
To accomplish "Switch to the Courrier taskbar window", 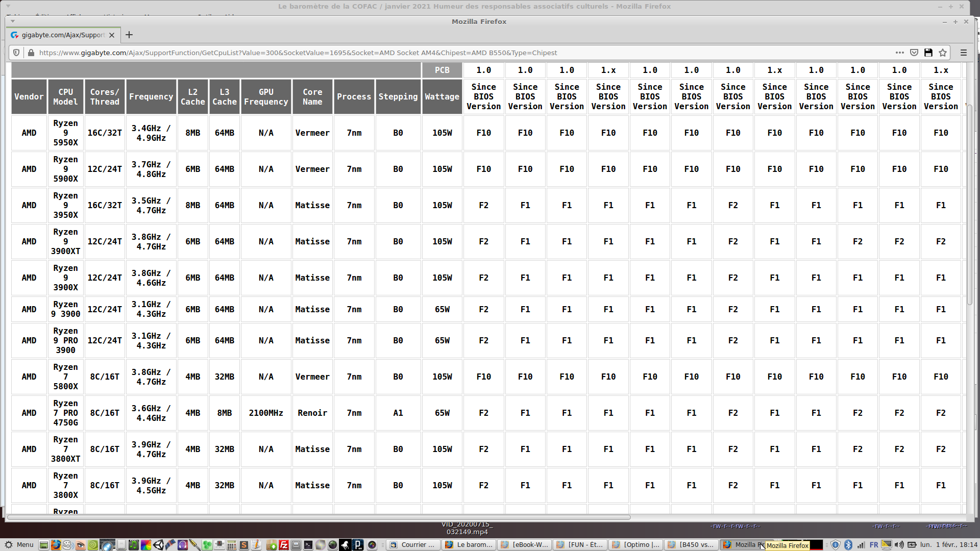I will click(x=412, y=545).
